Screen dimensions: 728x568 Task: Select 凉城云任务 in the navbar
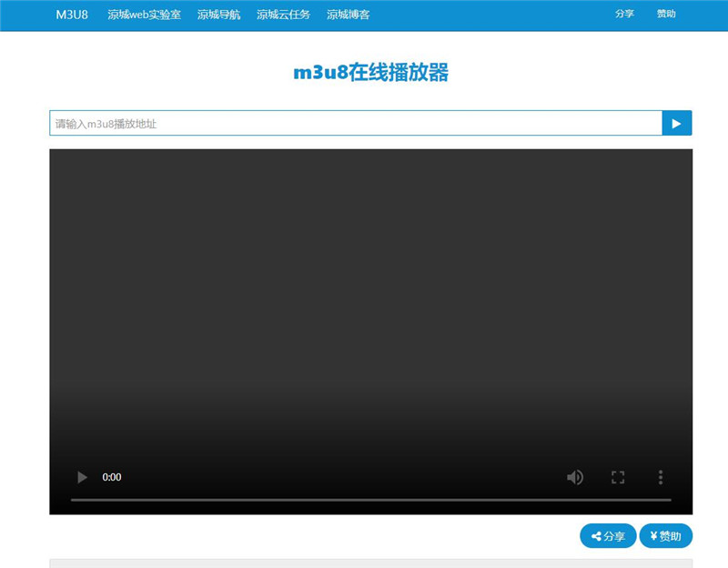[282, 14]
